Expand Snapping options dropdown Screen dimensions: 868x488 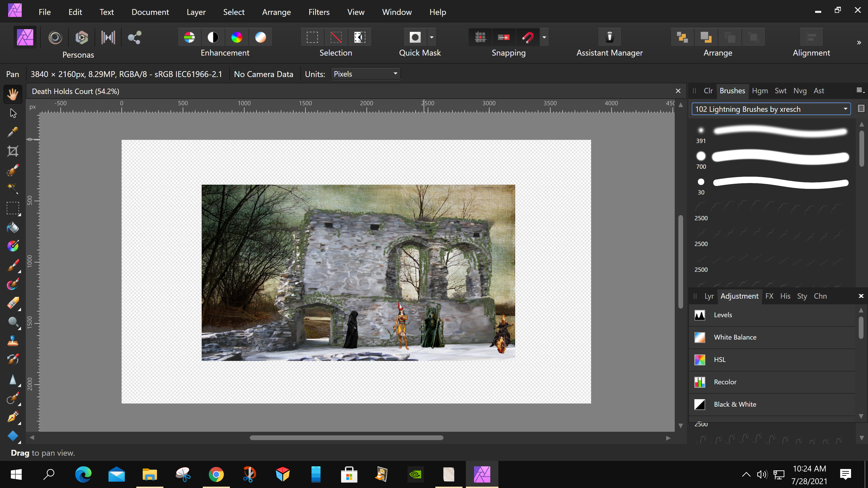pos(544,37)
